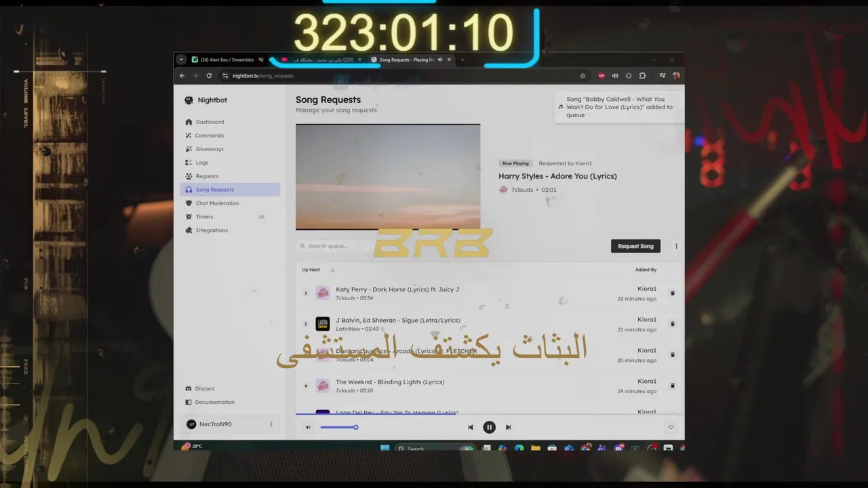Viewport: 868px width, 488px height.
Task: Click the ABP extension icon
Action: click(x=601, y=76)
